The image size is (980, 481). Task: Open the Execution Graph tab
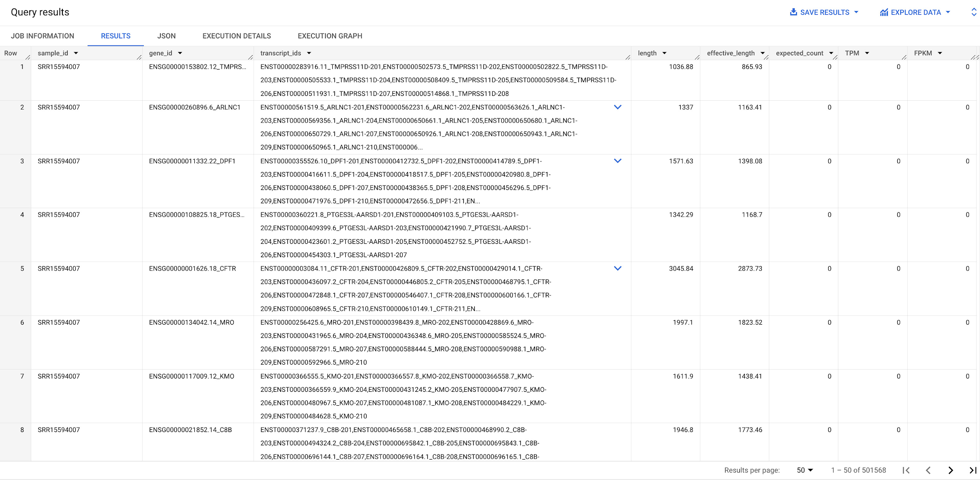[330, 36]
